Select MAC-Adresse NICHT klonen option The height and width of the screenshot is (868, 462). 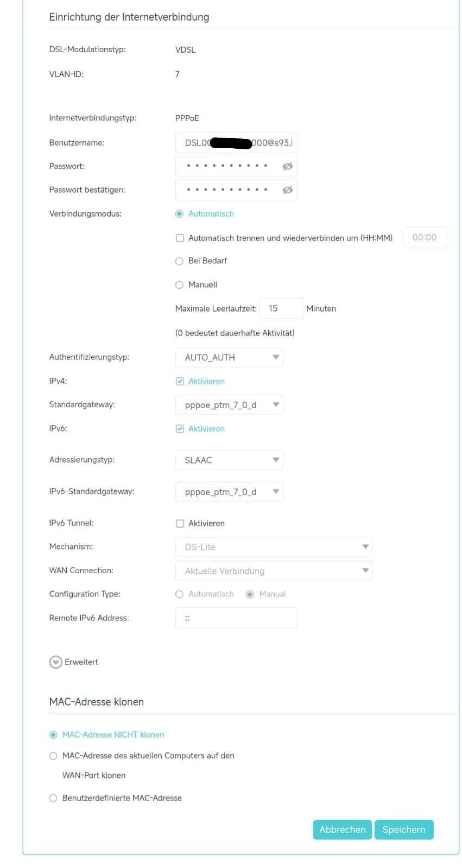53,735
